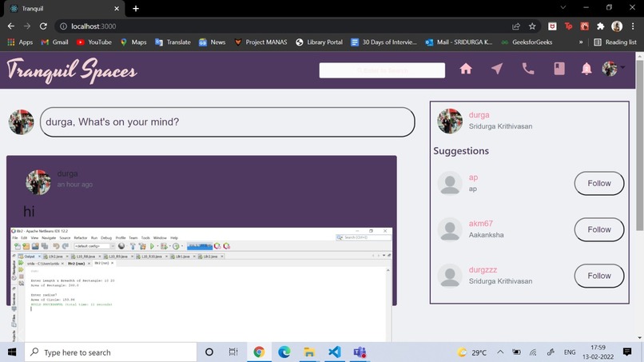Open the Gmail bookmark
This screenshot has height=362, width=644.
point(54,42)
